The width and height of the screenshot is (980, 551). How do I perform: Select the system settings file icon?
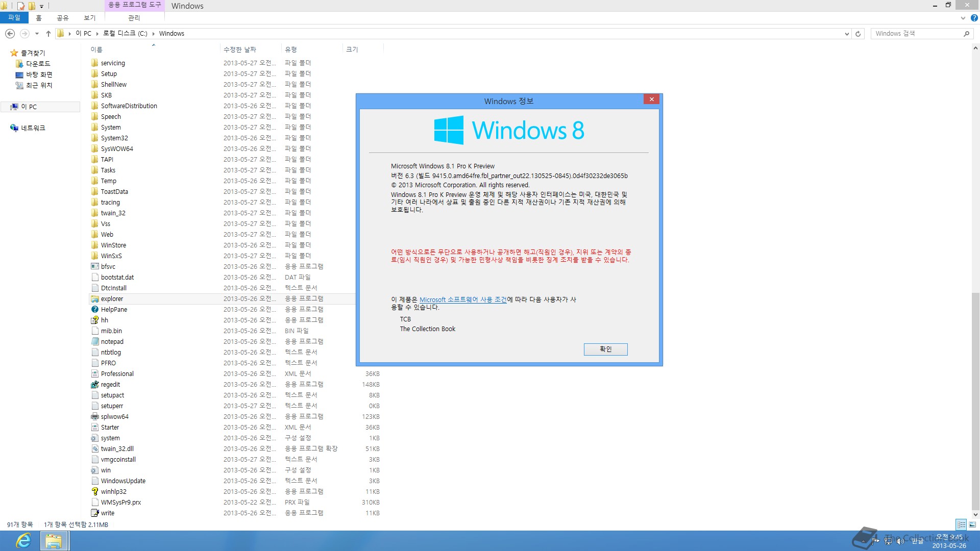point(94,438)
